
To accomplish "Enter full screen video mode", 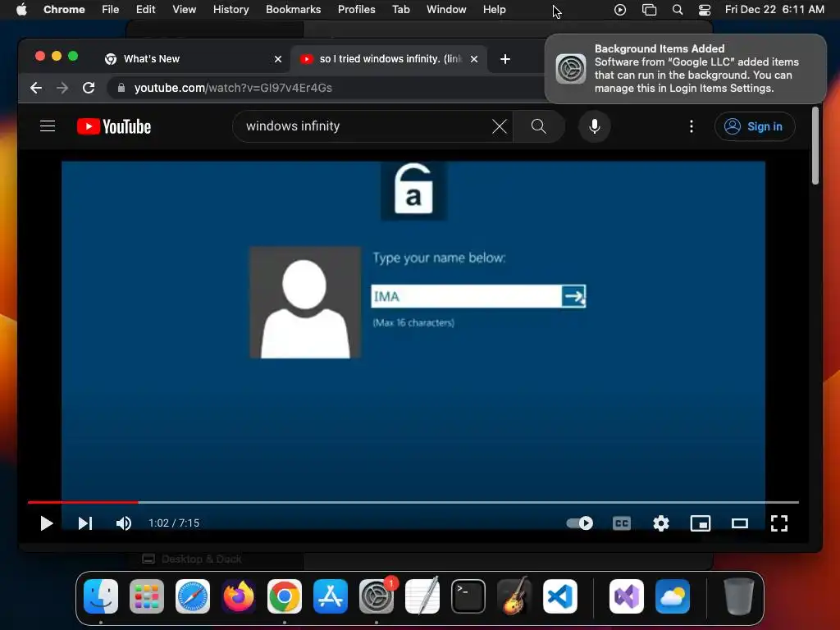I will [779, 523].
